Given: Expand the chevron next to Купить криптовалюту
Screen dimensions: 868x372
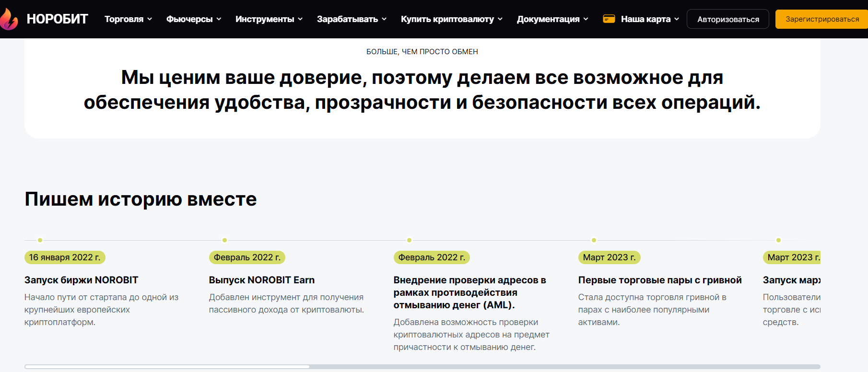Looking at the screenshot, I should (500, 19).
